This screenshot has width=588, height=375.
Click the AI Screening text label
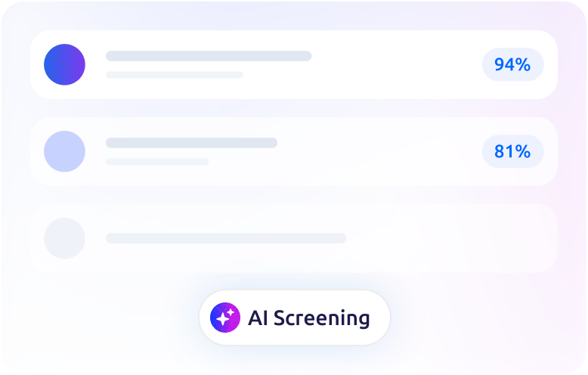[x=309, y=318]
